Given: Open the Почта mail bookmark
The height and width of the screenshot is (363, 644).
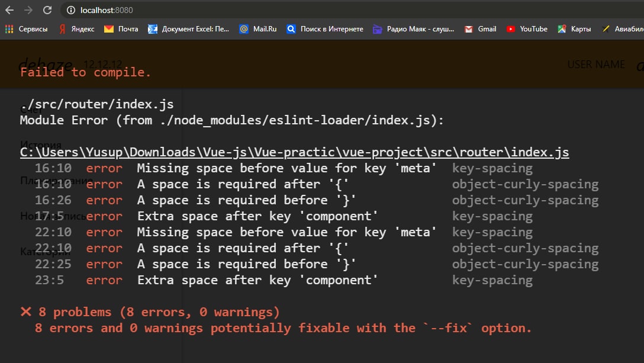Looking at the screenshot, I should [x=121, y=28].
